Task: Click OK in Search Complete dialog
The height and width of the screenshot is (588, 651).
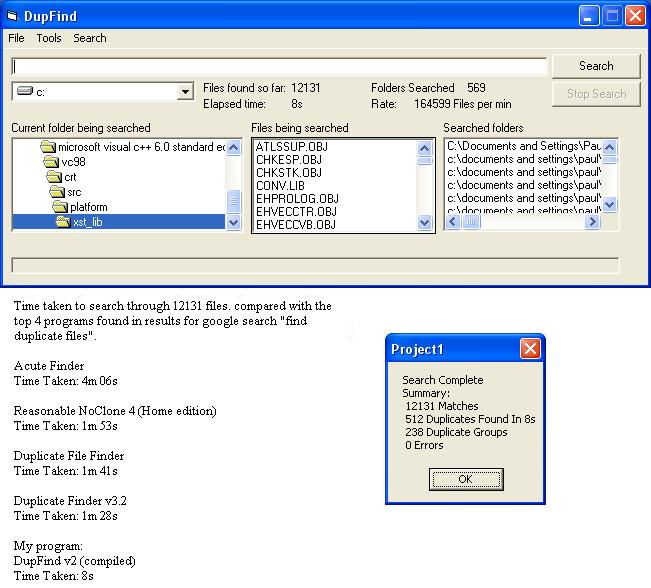Action: pyautogui.click(x=465, y=479)
